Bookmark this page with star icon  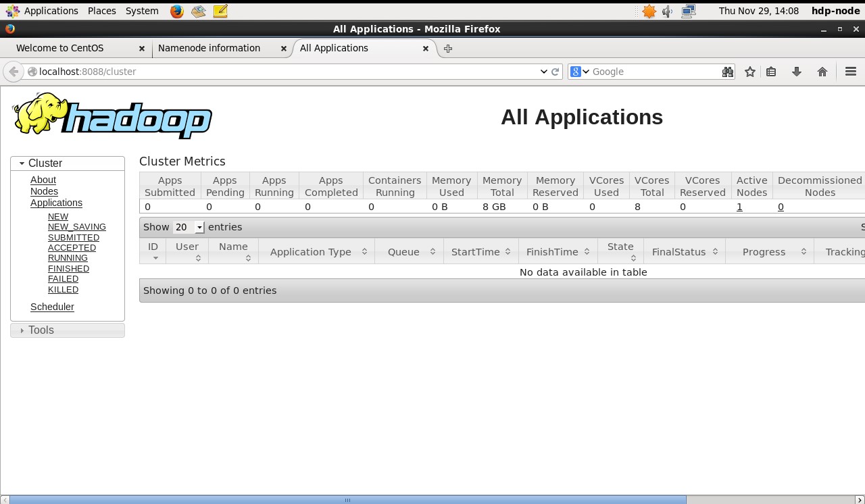coord(749,72)
